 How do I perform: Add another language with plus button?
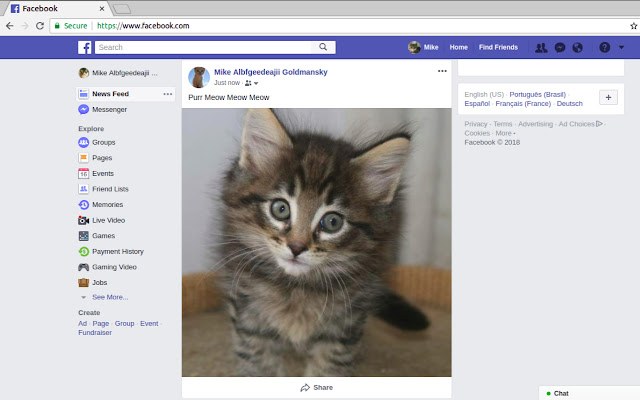608,97
